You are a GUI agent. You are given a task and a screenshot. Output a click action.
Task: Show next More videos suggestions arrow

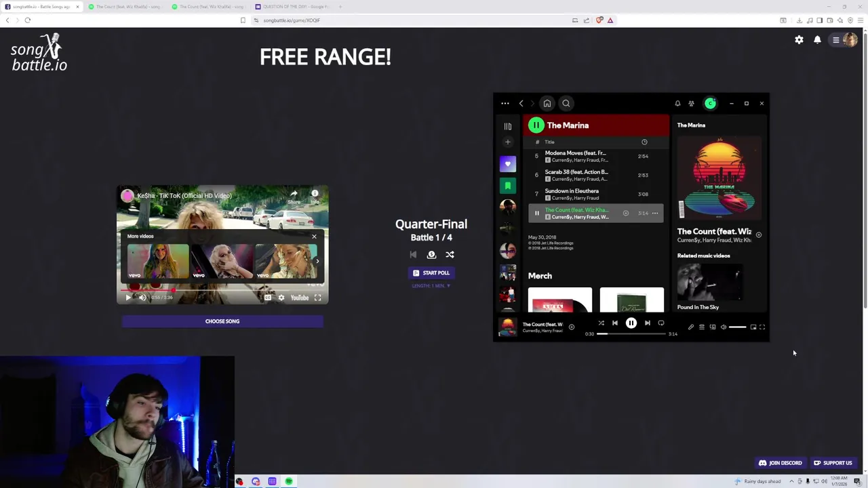tap(317, 261)
